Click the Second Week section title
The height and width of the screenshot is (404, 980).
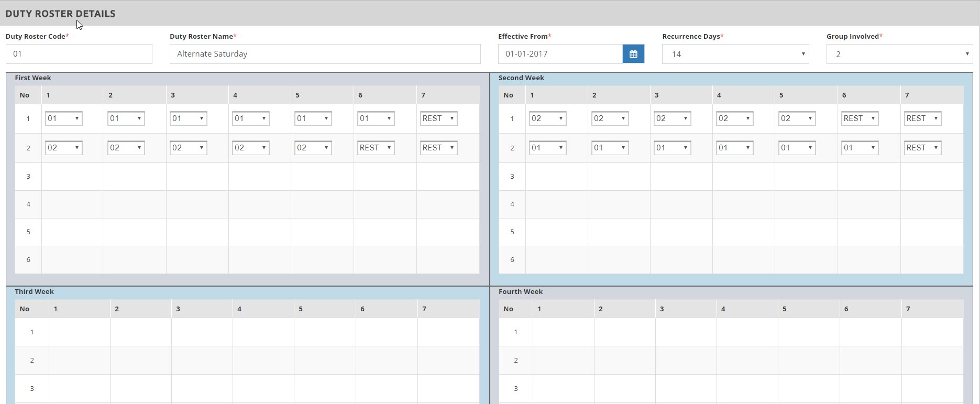click(x=521, y=78)
